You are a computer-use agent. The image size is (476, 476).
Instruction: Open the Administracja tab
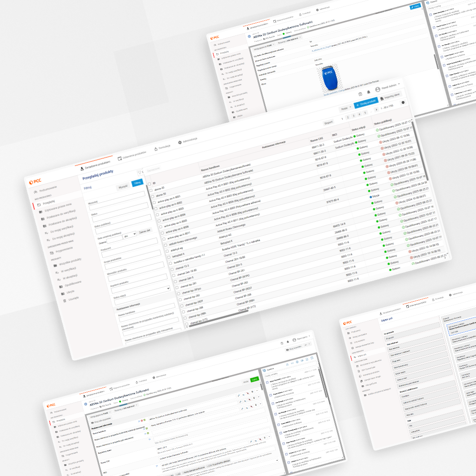click(188, 141)
